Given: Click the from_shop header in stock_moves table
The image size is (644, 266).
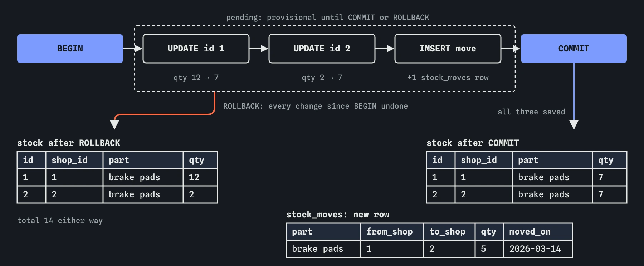Looking at the screenshot, I should click(x=392, y=232).
